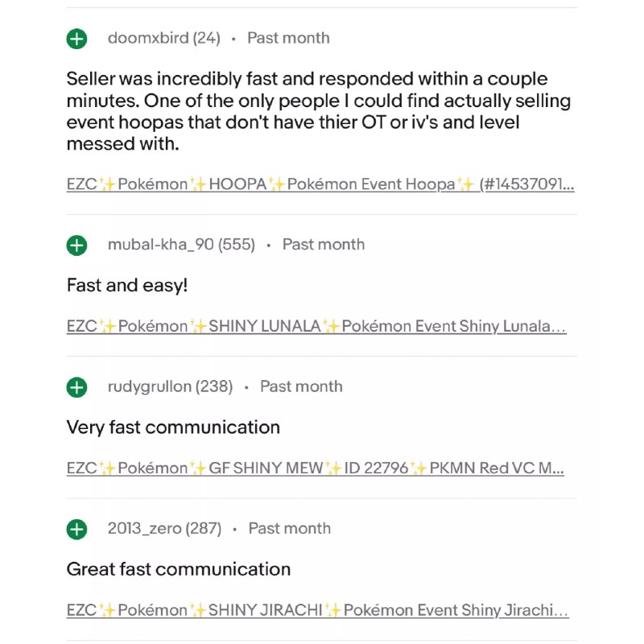Click the "Great fast communication" review comment
644x644 pixels.
tap(179, 569)
